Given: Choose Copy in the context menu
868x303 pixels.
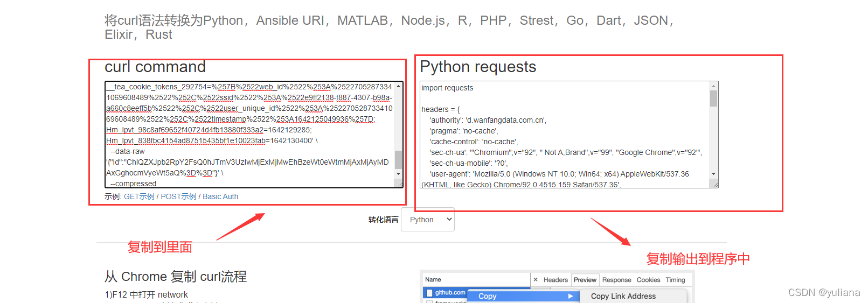Looking at the screenshot, I should [x=523, y=296].
